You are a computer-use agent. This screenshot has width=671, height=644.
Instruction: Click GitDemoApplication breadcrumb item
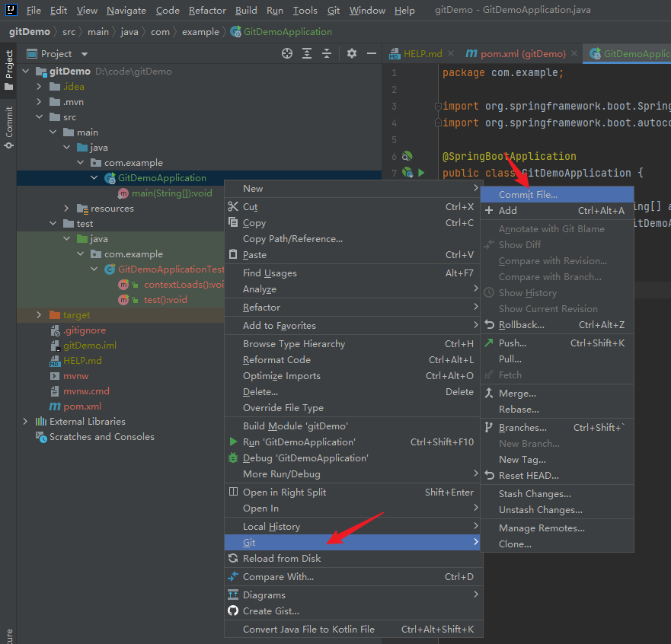(281, 32)
